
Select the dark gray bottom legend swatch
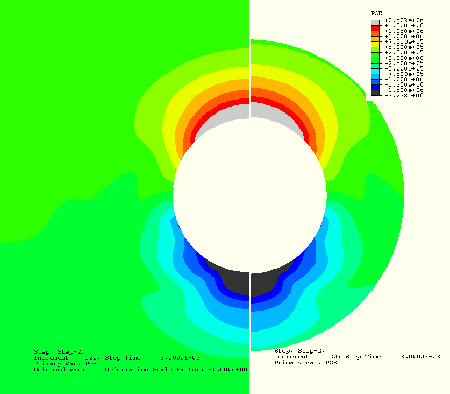pyautogui.click(x=375, y=93)
